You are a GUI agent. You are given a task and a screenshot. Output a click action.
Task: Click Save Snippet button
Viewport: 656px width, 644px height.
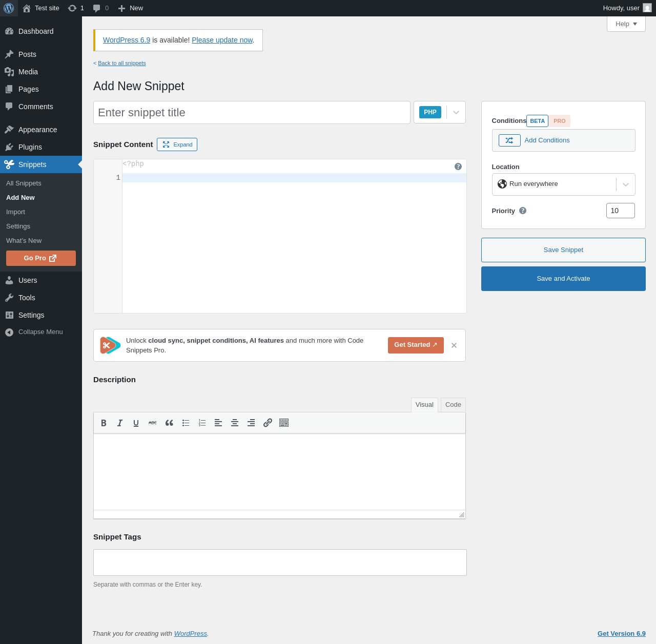[x=563, y=250]
